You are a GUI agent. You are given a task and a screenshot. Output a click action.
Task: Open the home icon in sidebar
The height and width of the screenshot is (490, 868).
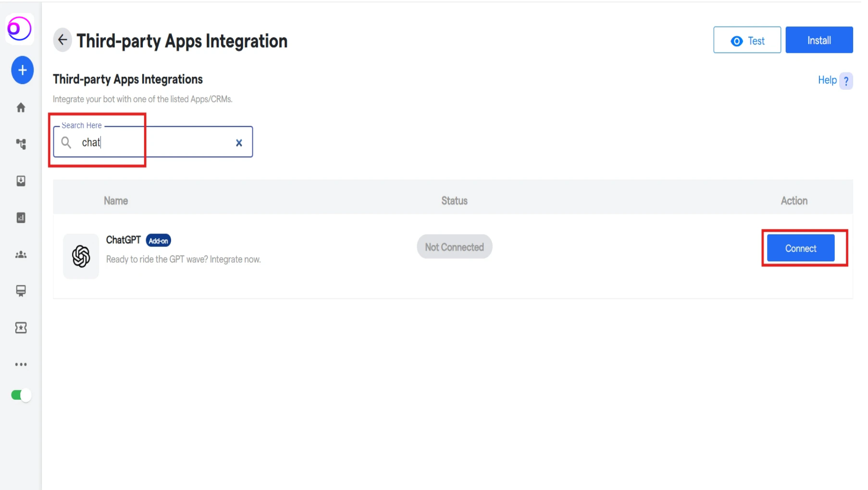(x=21, y=108)
